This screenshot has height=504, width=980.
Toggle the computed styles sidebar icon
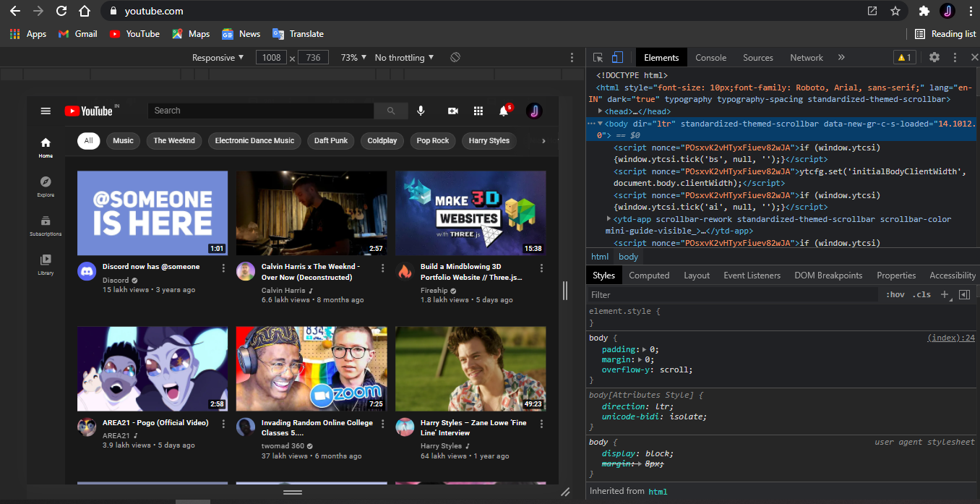pos(964,294)
